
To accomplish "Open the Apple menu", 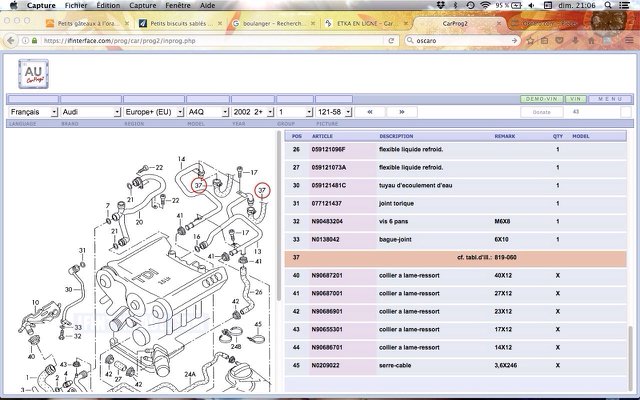I will pos(13,5).
